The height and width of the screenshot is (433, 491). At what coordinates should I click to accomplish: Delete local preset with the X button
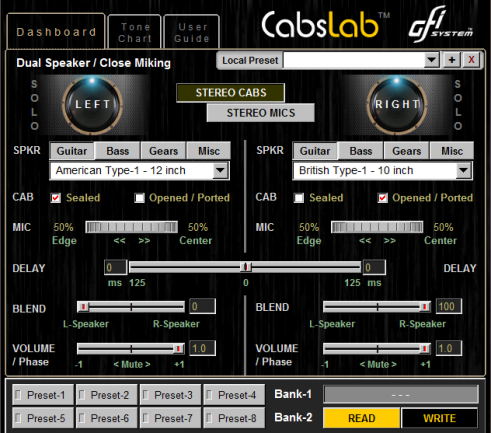pyautogui.click(x=471, y=60)
